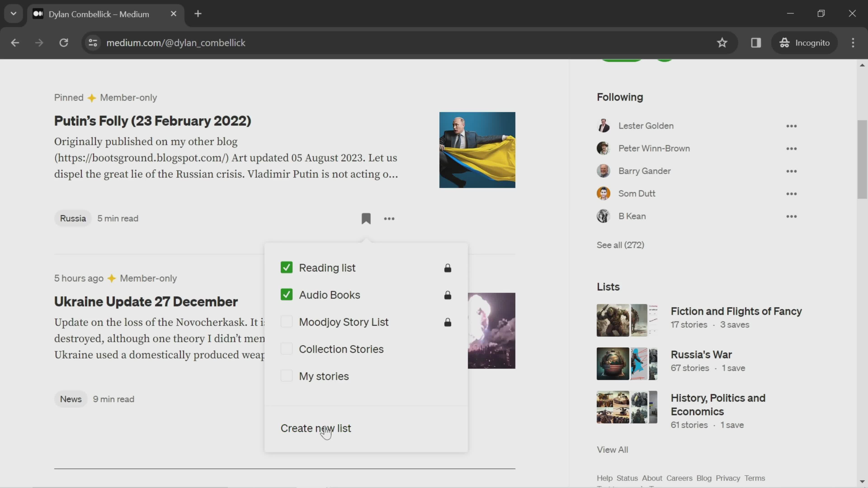Go back to the previous page
The image size is (868, 488).
pyautogui.click(x=15, y=43)
